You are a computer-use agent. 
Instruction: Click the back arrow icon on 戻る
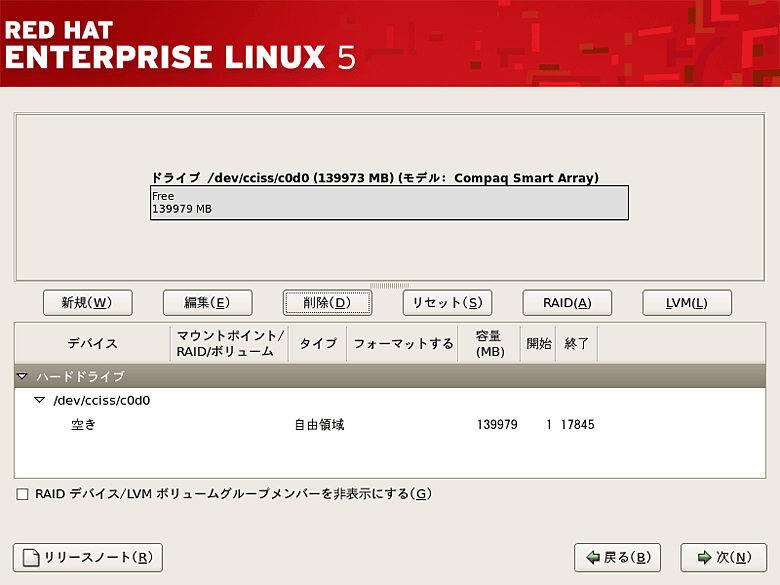593,558
